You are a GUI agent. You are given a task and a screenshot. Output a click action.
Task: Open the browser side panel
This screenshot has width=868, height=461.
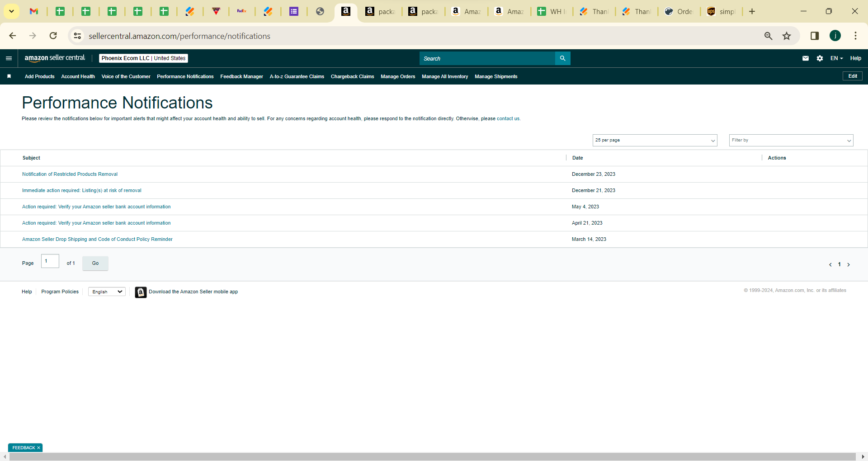tap(815, 36)
